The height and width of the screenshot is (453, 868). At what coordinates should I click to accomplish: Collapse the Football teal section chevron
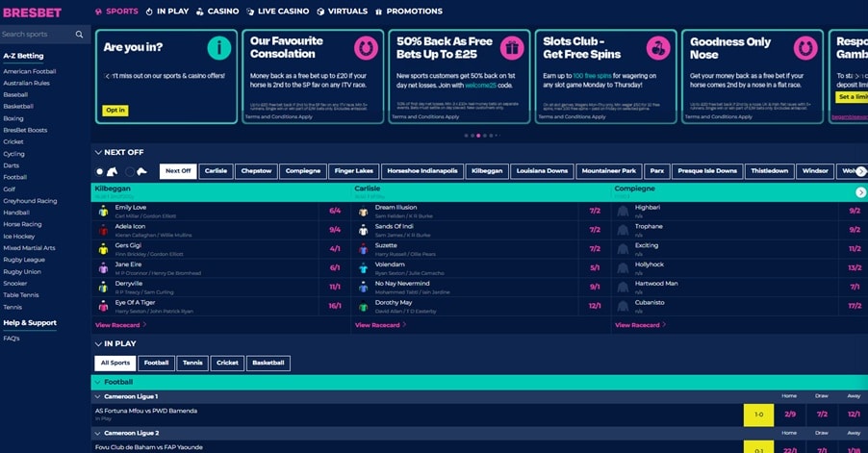(x=97, y=382)
